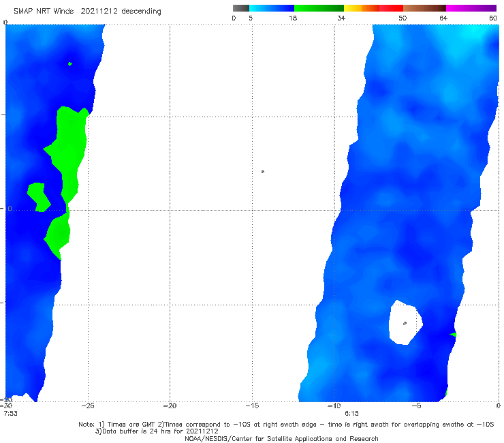Click the 'NOAA/NESDIS/Center for Satellite Applications' credit

(281, 439)
